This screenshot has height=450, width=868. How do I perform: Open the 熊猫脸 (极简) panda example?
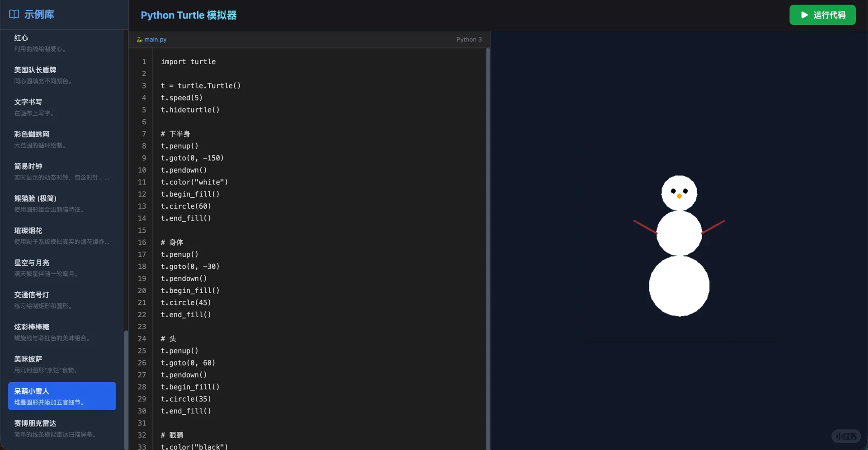[x=62, y=203]
